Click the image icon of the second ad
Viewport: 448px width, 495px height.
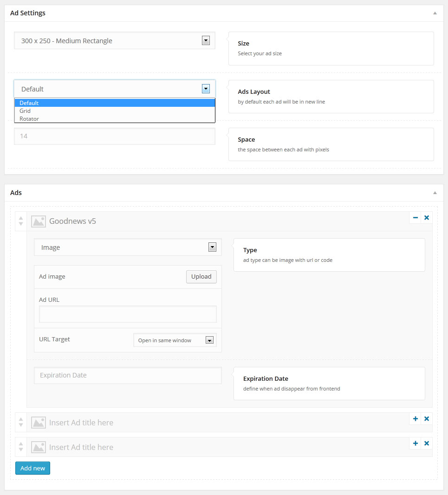(x=39, y=423)
